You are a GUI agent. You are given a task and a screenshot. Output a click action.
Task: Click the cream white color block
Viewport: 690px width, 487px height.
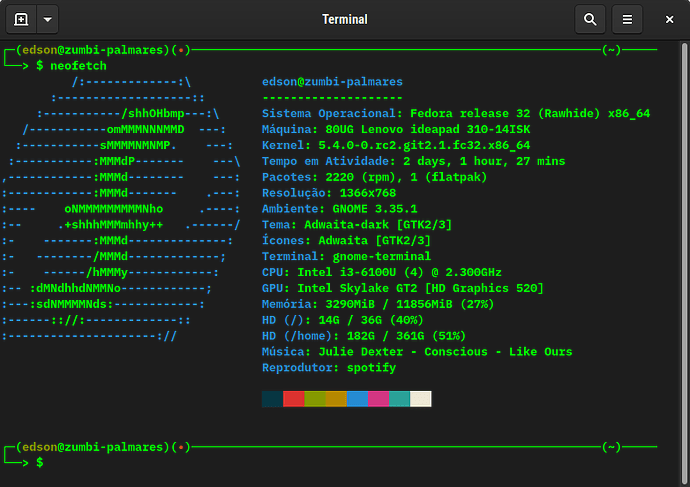click(x=421, y=399)
